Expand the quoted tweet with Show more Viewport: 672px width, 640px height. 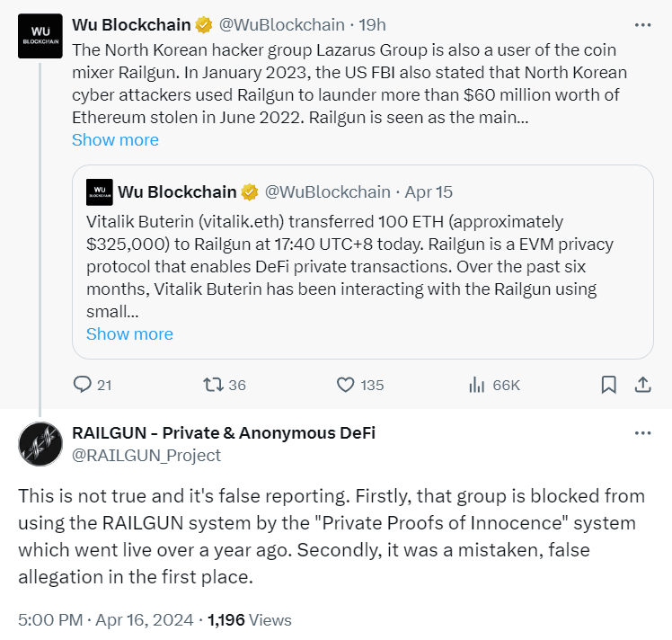coord(129,333)
